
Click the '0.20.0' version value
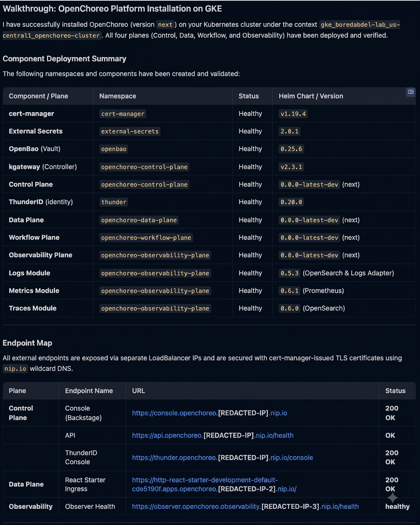pyautogui.click(x=291, y=202)
